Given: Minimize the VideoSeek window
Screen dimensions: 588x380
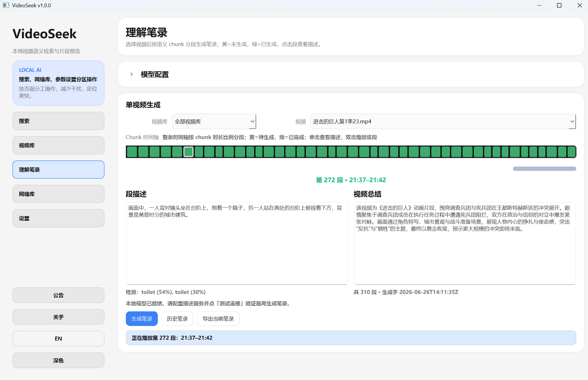Looking at the screenshot, I should point(539,5).
